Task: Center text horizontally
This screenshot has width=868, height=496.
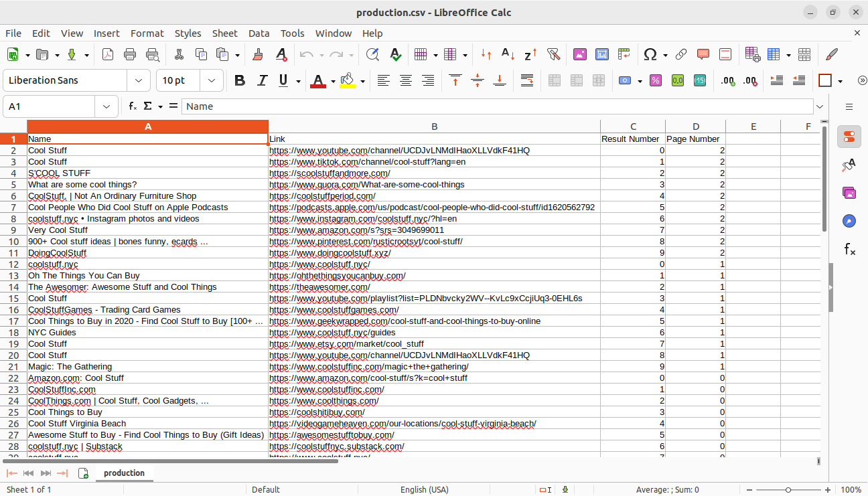Action: (x=406, y=80)
